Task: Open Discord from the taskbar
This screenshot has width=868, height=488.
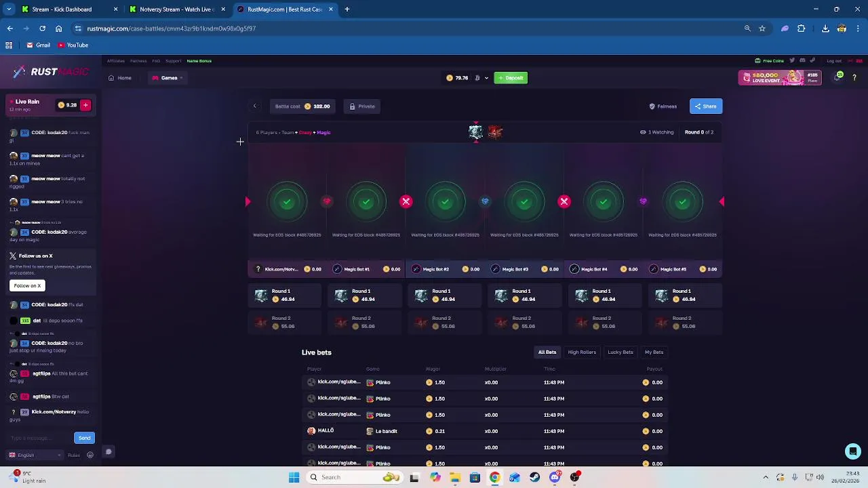Action: pos(555,477)
